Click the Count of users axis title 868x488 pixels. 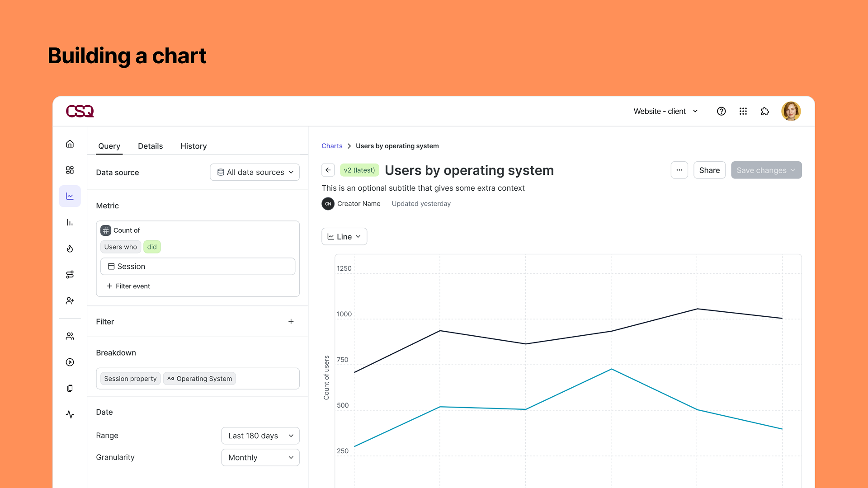click(x=326, y=378)
